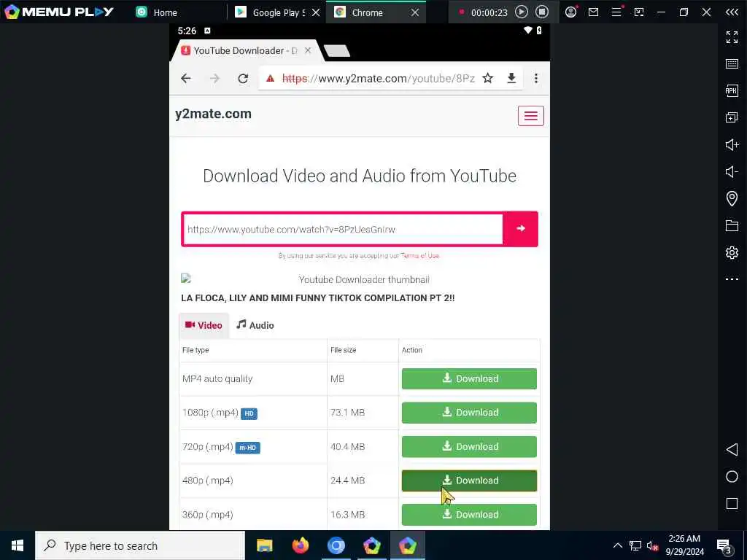Close the Chrome tab in MEmu
The image size is (747, 560).
(415, 12)
